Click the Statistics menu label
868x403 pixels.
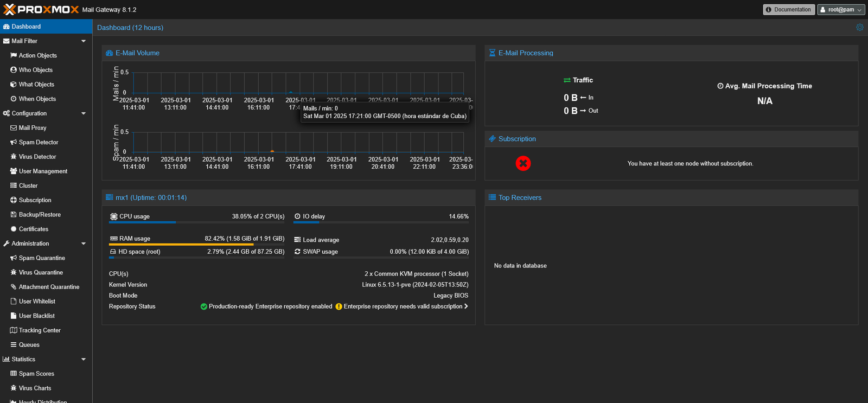click(x=23, y=359)
